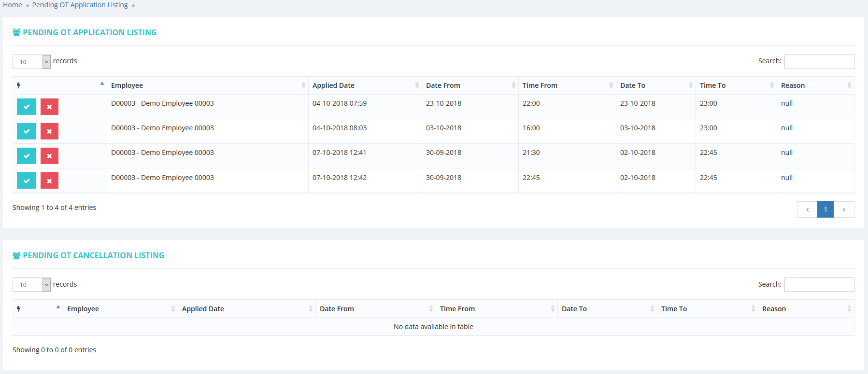
Task: Open records dropdown in cancellation listing
Action: (32, 285)
